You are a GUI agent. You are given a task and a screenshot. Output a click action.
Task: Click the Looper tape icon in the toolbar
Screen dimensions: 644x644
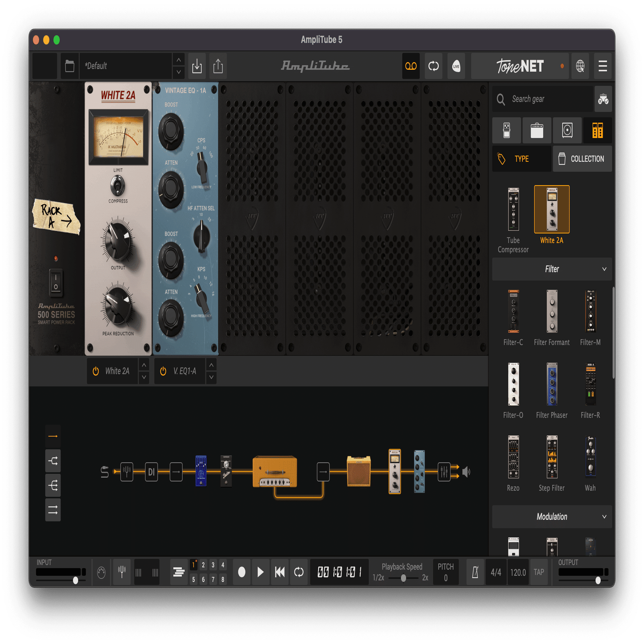pyautogui.click(x=411, y=66)
